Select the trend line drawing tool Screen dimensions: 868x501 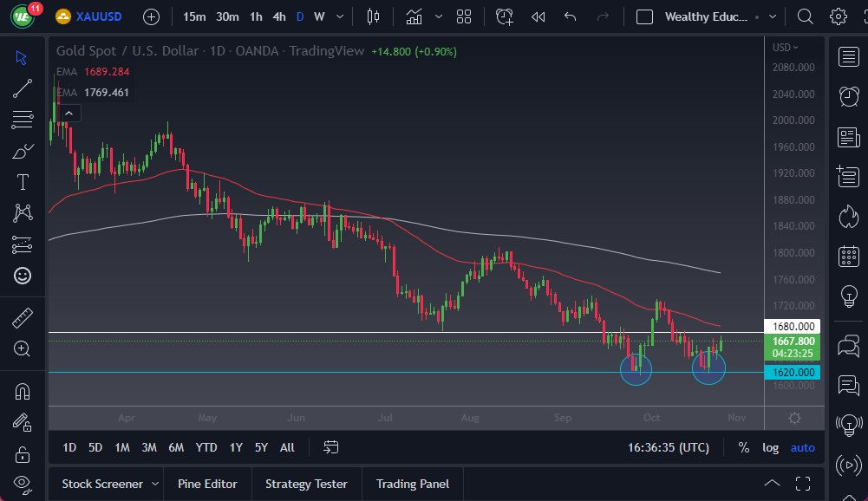23,88
